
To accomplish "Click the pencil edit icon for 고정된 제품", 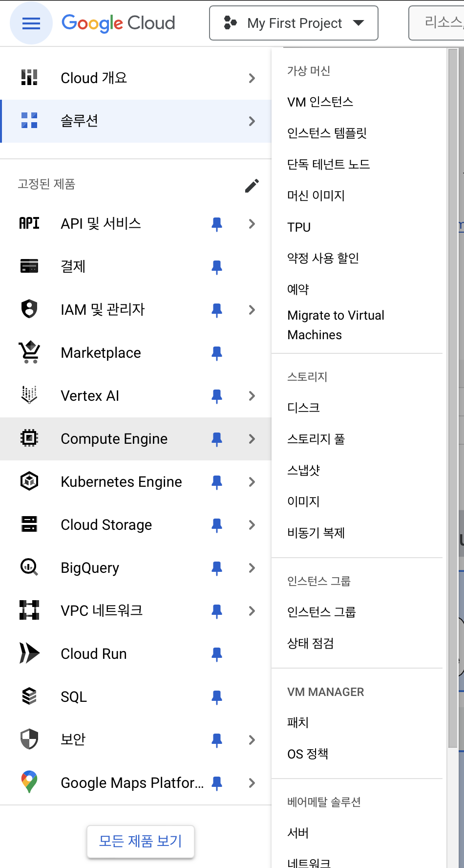I will [252, 185].
